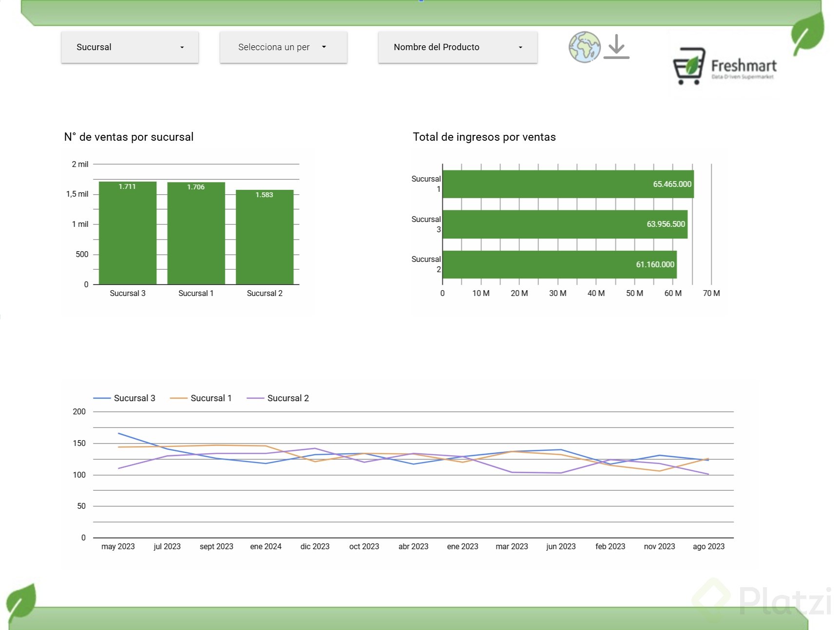Click the 'ene 2024' axis label
This screenshot has height=630, width=840.
(266, 546)
